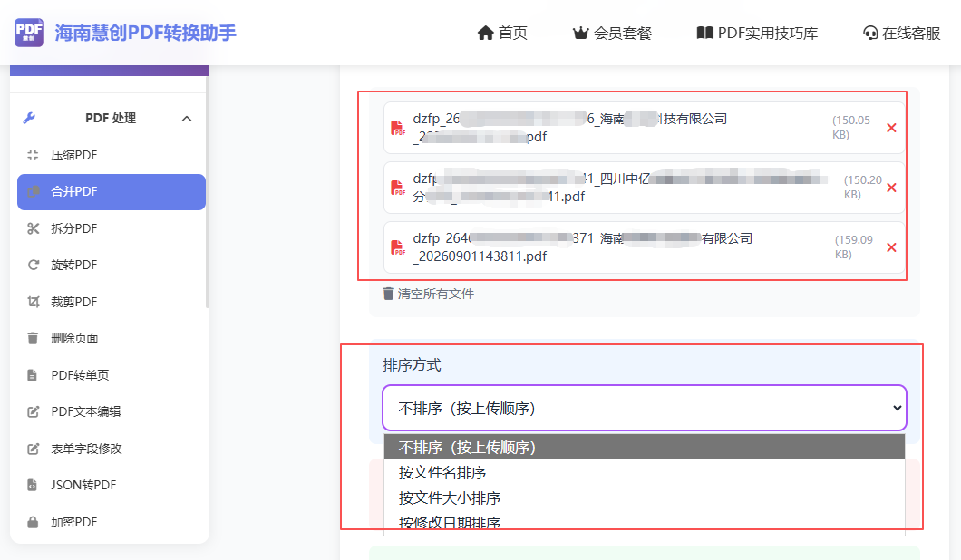Select PDF转单页 in the sidebar
This screenshot has height=560, width=961.
point(111,375)
